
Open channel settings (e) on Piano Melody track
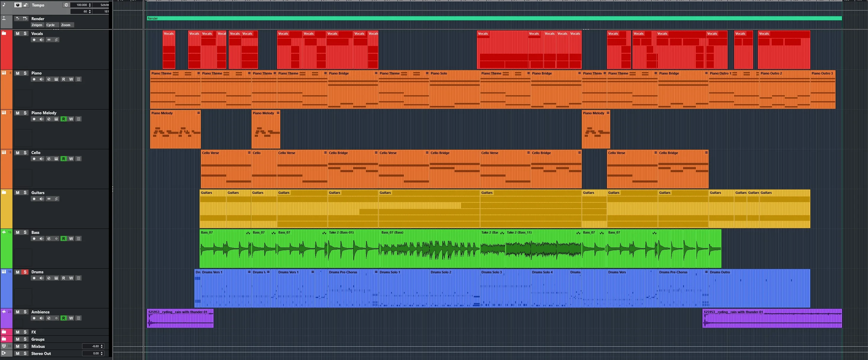pyautogui.click(x=49, y=119)
